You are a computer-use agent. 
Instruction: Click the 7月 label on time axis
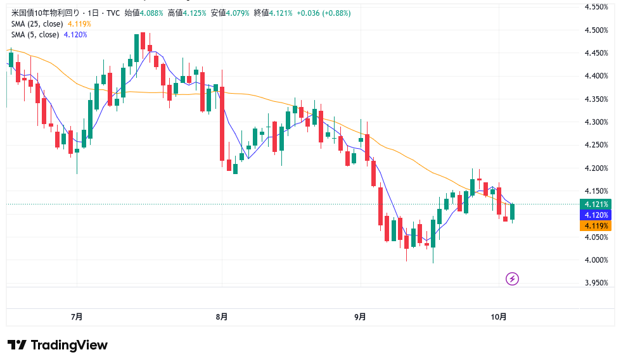[77, 317]
